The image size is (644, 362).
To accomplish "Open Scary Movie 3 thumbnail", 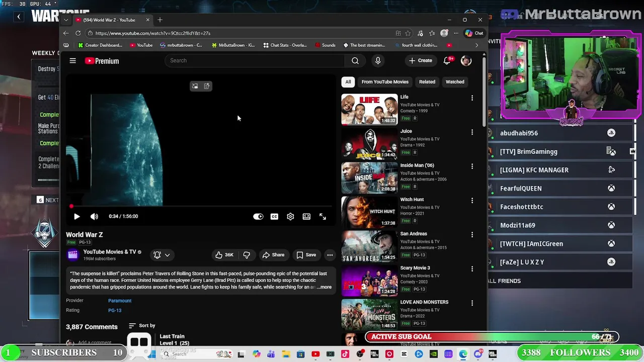I will [369, 280].
